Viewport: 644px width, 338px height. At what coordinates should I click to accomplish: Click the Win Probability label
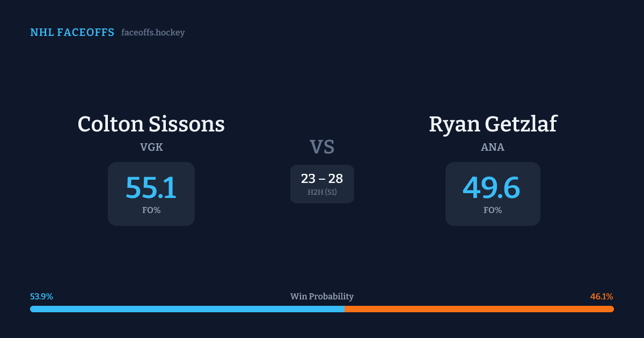322,297
